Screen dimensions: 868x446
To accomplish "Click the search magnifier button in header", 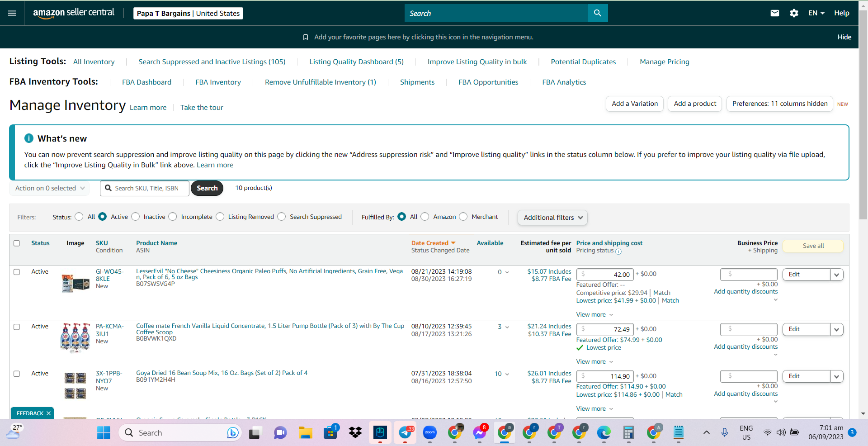I will pos(598,13).
